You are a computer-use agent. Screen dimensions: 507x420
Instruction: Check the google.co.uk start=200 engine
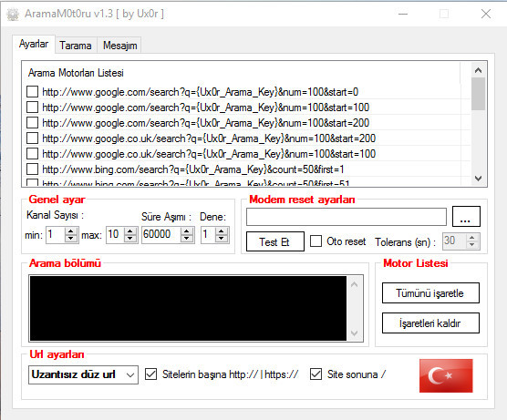[x=32, y=138]
